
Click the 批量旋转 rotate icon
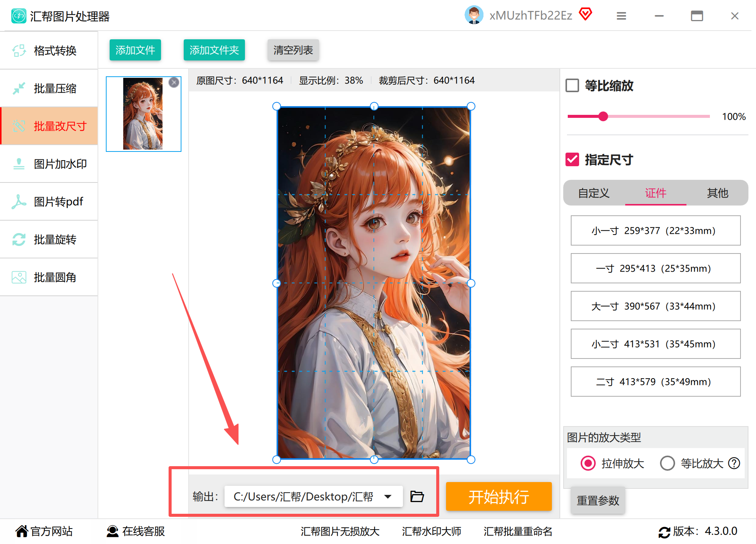[x=19, y=240]
